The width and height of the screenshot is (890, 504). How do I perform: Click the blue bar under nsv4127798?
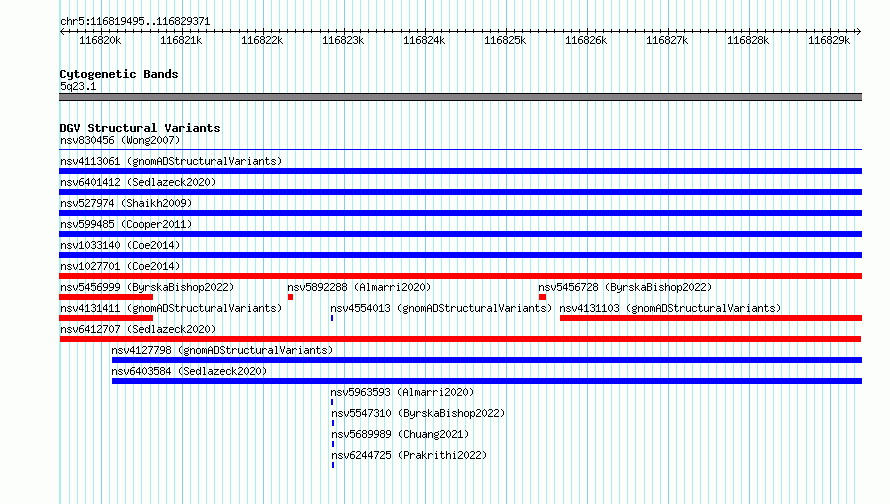(x=487, y=360)
